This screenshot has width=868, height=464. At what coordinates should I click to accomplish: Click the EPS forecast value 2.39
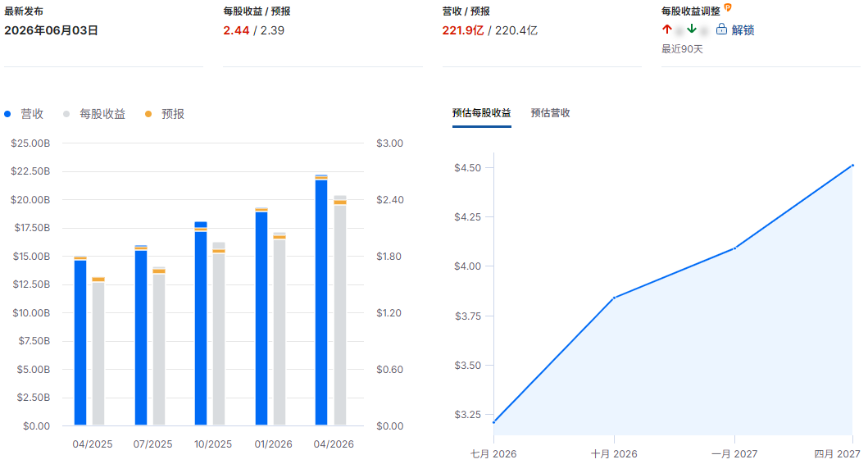coord(272,30)
